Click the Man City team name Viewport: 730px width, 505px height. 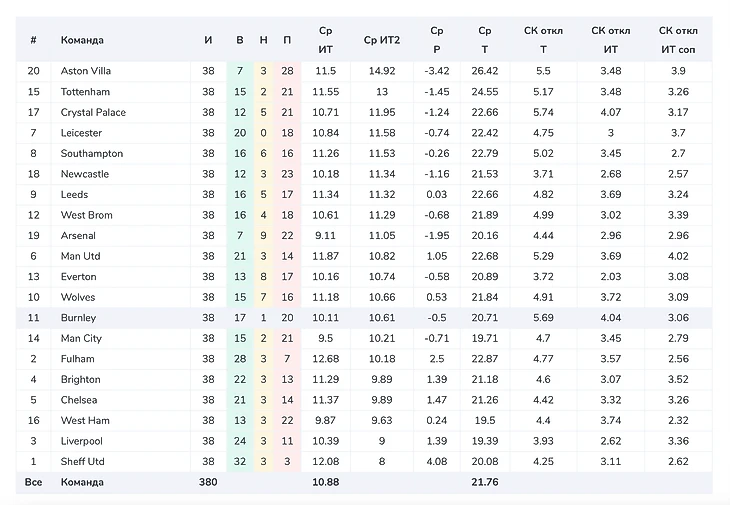tap(81, 338)
